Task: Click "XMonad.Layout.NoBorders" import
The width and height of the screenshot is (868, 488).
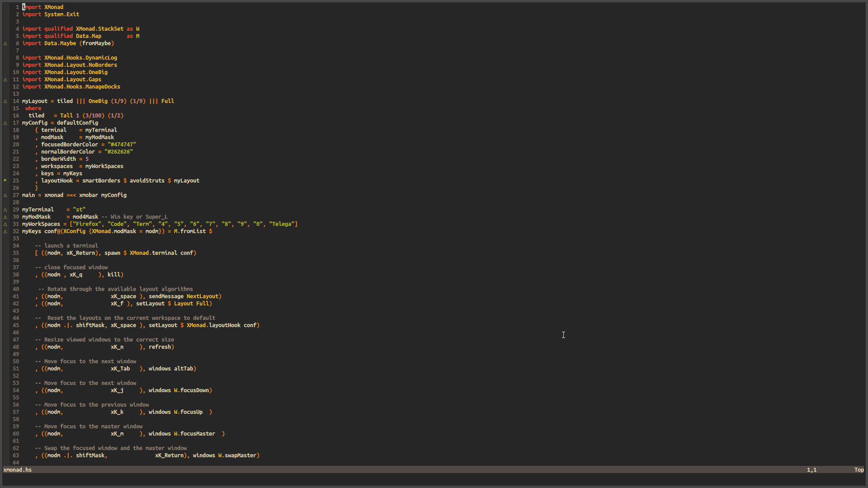Action: [x=81, y=65]
